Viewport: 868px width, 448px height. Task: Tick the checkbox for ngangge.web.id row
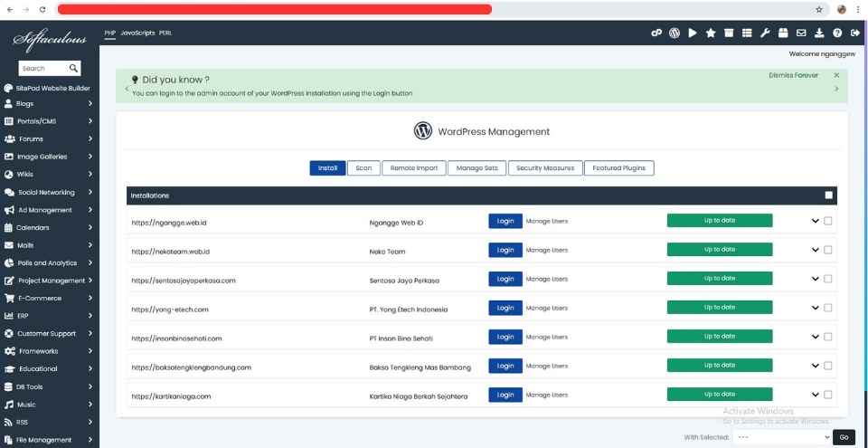(828, 221)
